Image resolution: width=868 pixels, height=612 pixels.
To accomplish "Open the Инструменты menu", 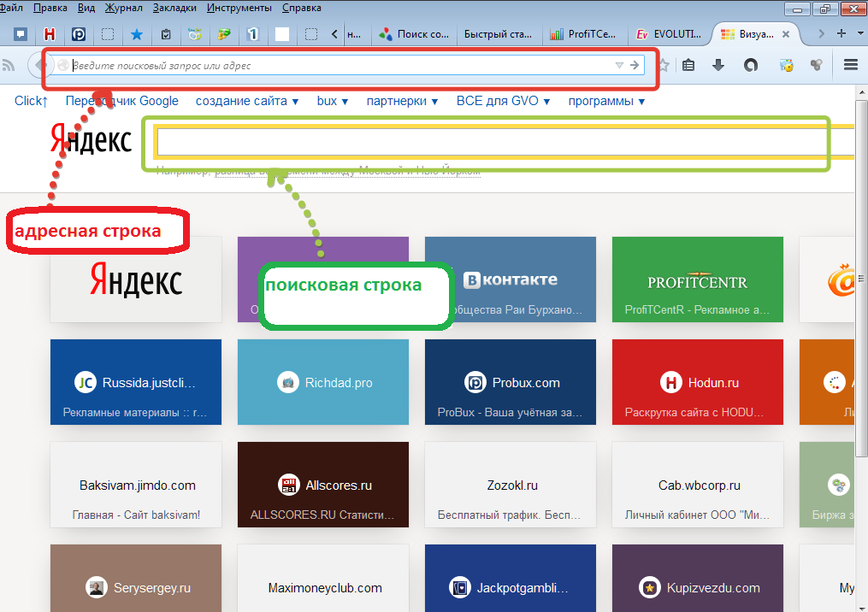I will point(239,8).
